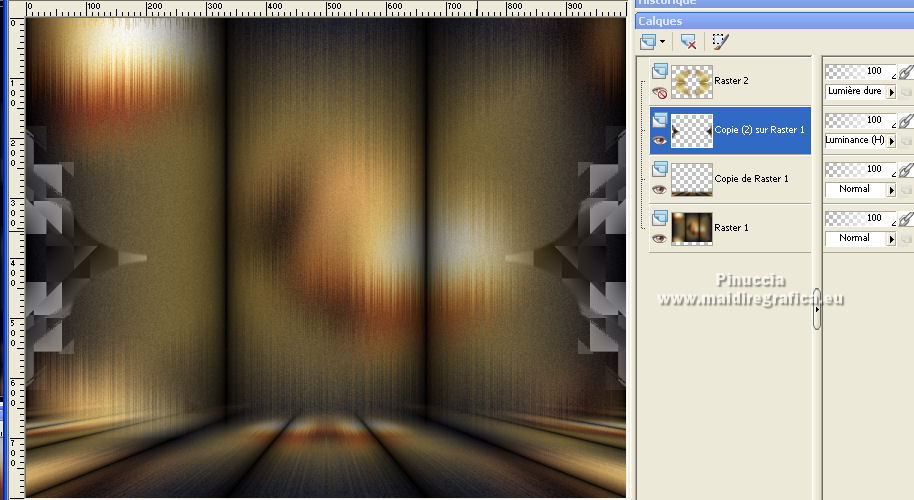
Task: Select the layer named Raster 2
Action: (731, 81)
